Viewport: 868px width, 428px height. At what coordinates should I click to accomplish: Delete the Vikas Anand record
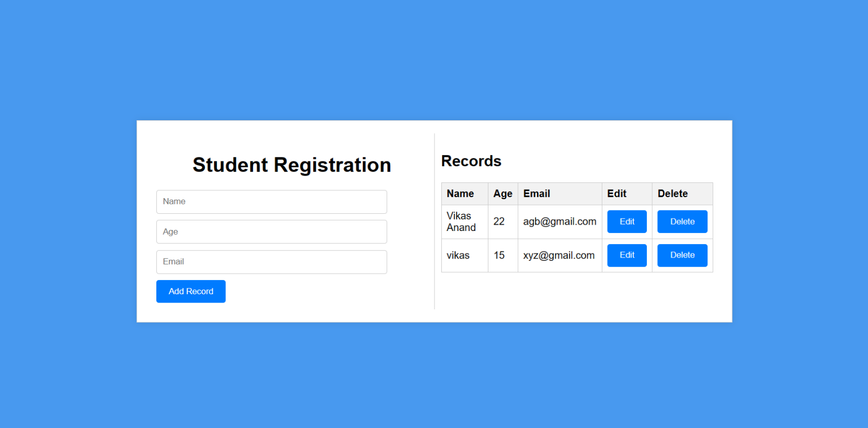pyautogui.click(x=682, y=222)
